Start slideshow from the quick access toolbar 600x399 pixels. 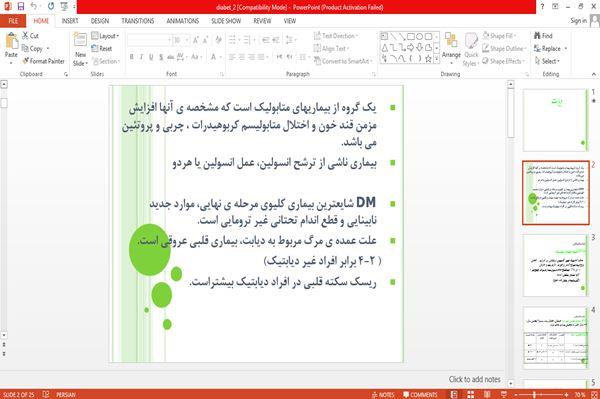coord(64,7)
